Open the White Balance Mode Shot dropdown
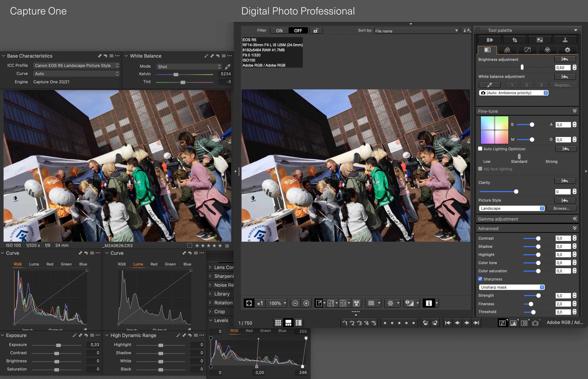Image resolution: width=588 pixels, height=379 pixels. [x=189, y=66]
